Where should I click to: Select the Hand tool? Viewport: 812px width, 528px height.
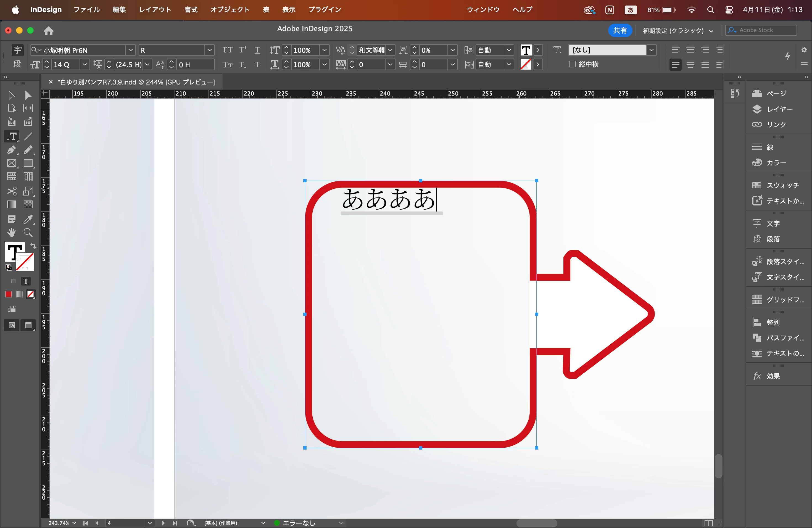11,233
